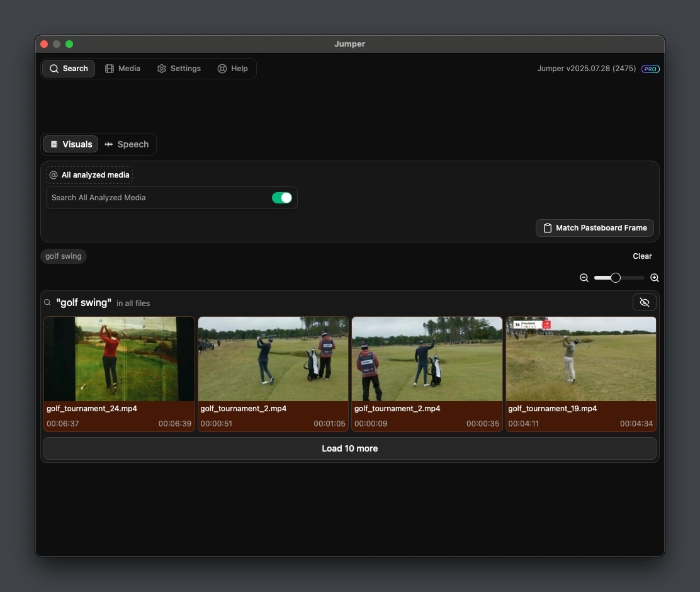The width and height of the screenshot is (700, 592).
Task: Open the Media tab
Action: point(123,69)
